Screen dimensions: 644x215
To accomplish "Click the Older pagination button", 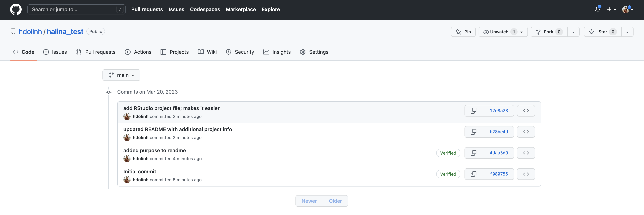I will coord(335,201).
